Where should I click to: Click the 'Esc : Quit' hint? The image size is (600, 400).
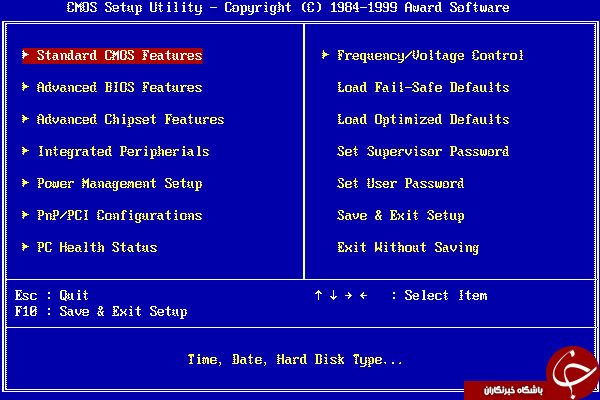tap(52, 296)
